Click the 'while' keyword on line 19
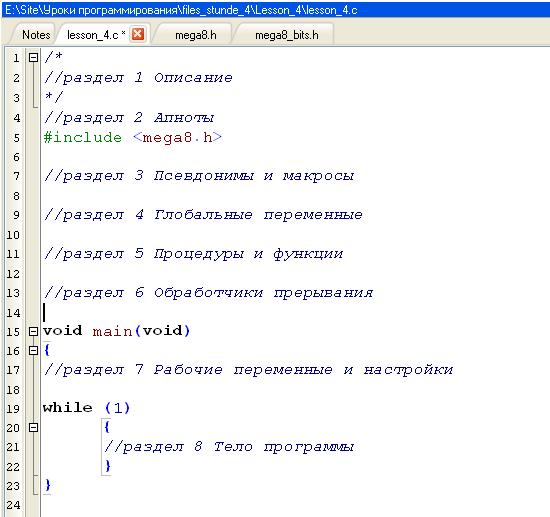The height and width of the screenshot is (517, 550). point(67,408)
